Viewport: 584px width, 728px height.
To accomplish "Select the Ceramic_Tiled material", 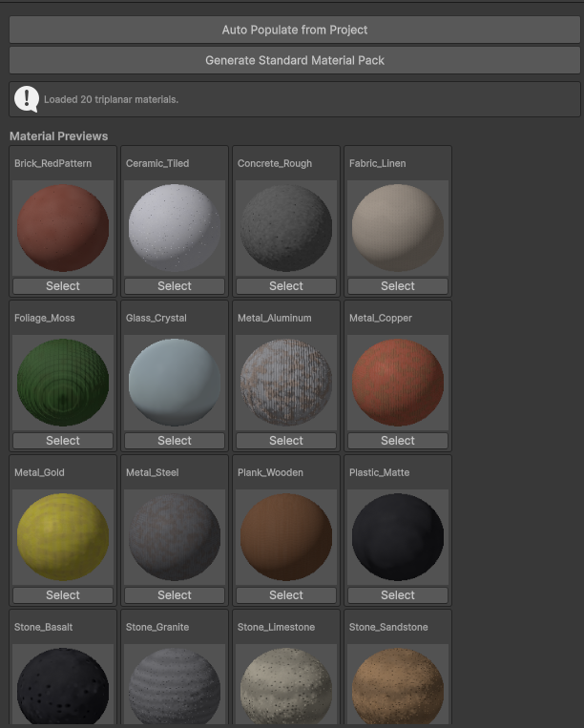I will (x=175, y=286).
